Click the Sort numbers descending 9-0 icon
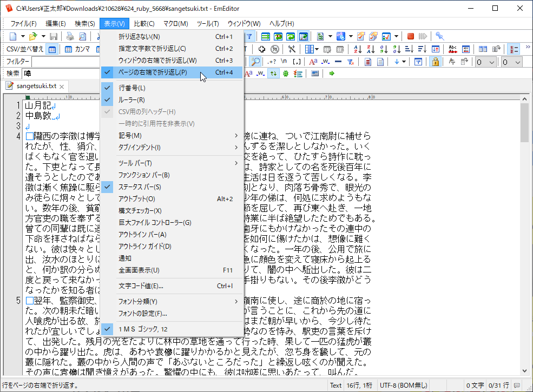The height and width of the screenshot is (392, 533). pos(397,49)
